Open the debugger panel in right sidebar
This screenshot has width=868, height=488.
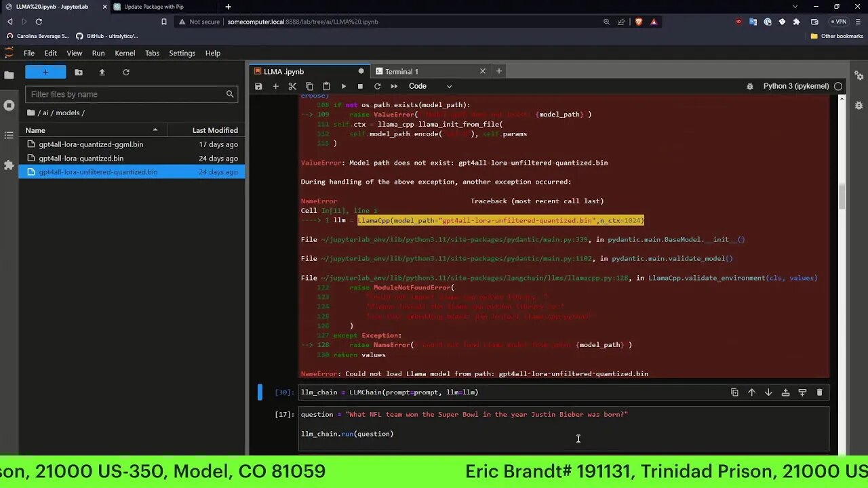(859, 105)
